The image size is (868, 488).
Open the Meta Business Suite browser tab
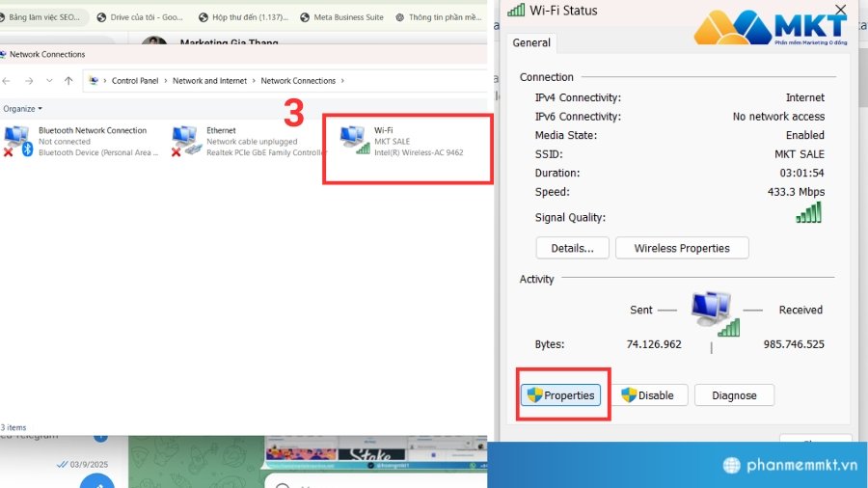coord(347,17)
